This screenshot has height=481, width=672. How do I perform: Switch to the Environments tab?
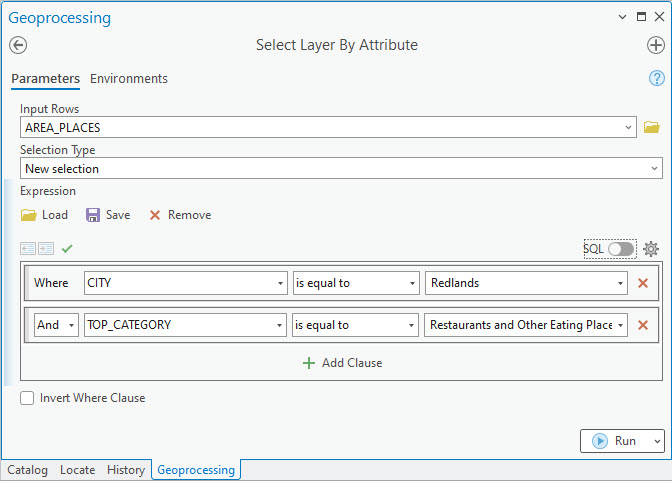(129, 79)
